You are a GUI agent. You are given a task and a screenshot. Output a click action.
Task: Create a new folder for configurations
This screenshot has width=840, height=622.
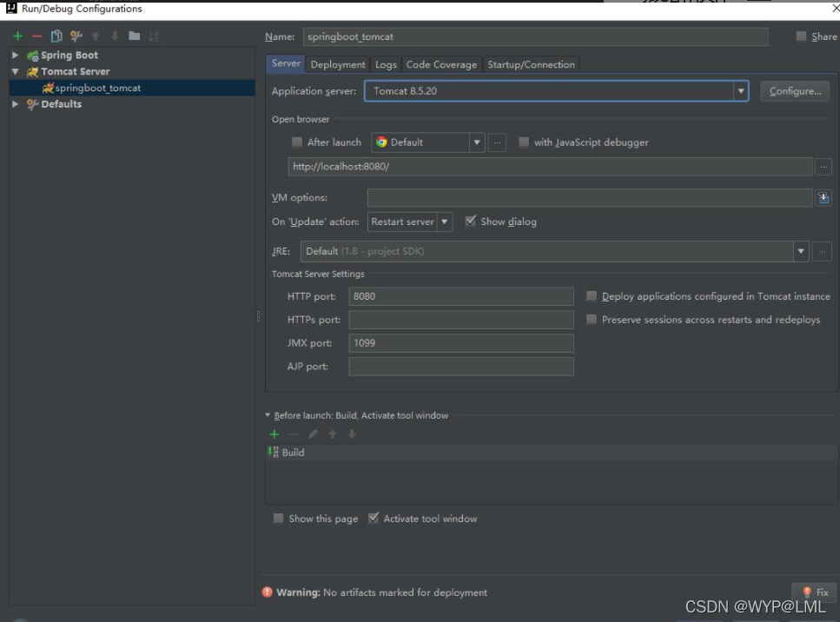point(134,36)
